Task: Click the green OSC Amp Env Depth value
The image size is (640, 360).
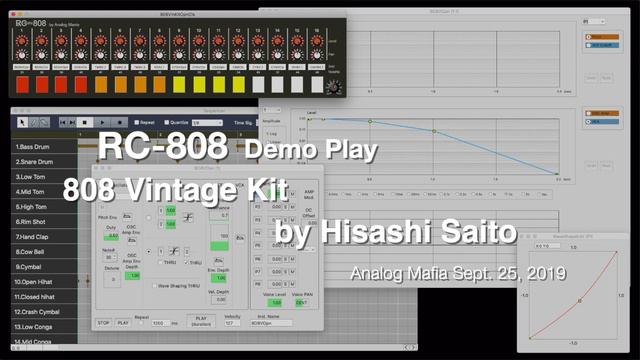Action: point(132,276)
